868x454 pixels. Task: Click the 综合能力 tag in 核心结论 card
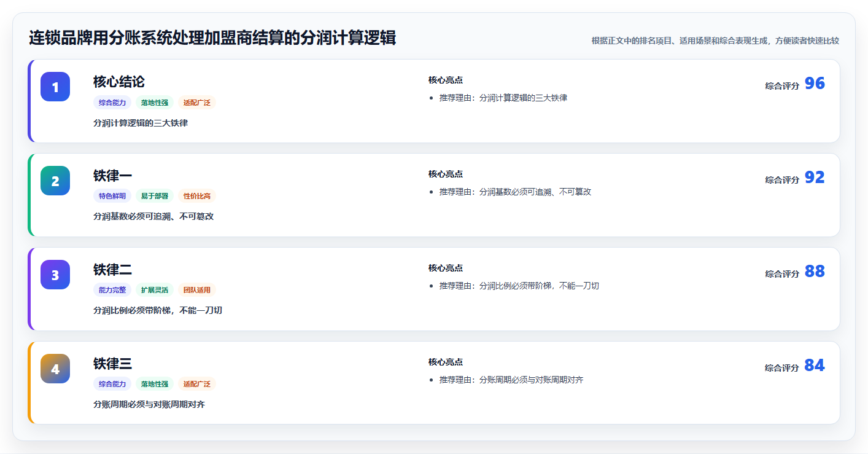point(112,103)
